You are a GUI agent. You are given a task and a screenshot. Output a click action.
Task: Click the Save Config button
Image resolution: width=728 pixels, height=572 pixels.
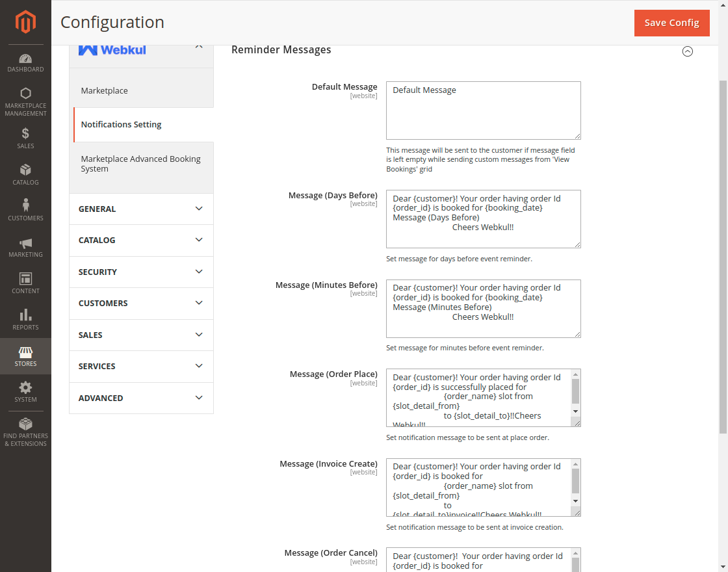tap(671, 23)
